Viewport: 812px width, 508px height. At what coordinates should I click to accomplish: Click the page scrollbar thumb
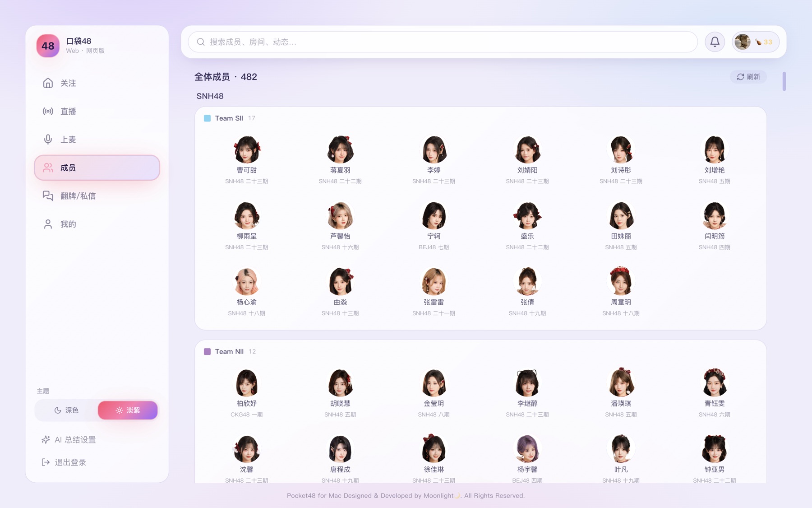[x=784, y=81]
